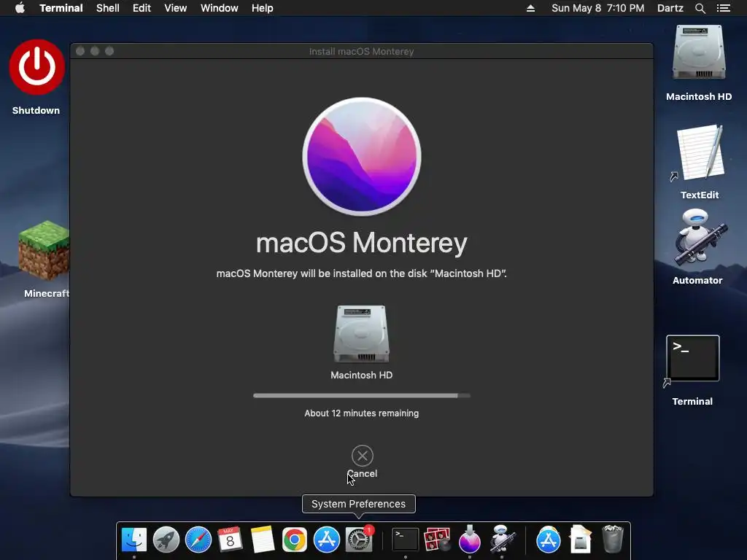Image resolution: width=747 pixels, height=560 pixels.
Task: Open Calendar from the Dock
Action: (x=230, y=540)
